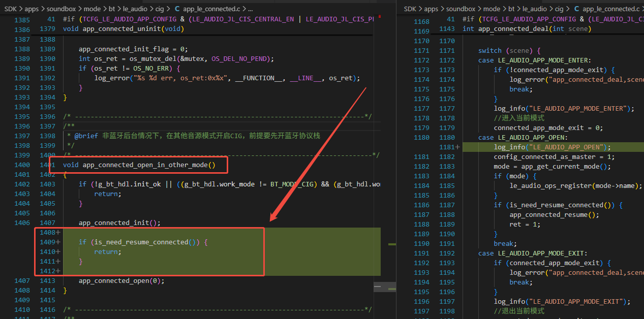Click the 'ret = 1;' line
Image resolution: width=644 pixels, height=319 pixels.
coord(525,225)
